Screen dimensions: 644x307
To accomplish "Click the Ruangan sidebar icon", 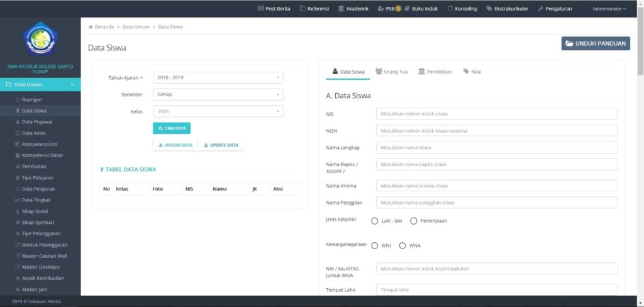I will pyautogui.click(x=18, y=100).
